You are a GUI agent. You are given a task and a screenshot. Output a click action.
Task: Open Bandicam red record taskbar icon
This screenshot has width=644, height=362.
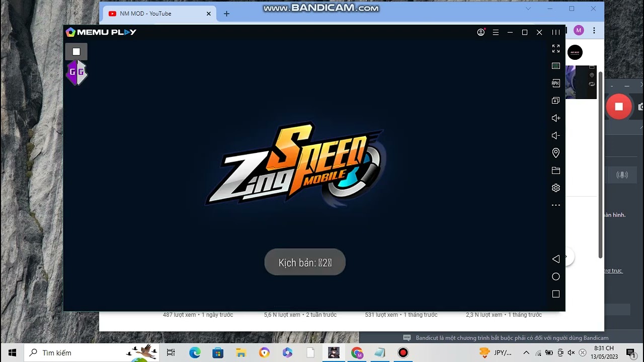(x=403, y=353)
